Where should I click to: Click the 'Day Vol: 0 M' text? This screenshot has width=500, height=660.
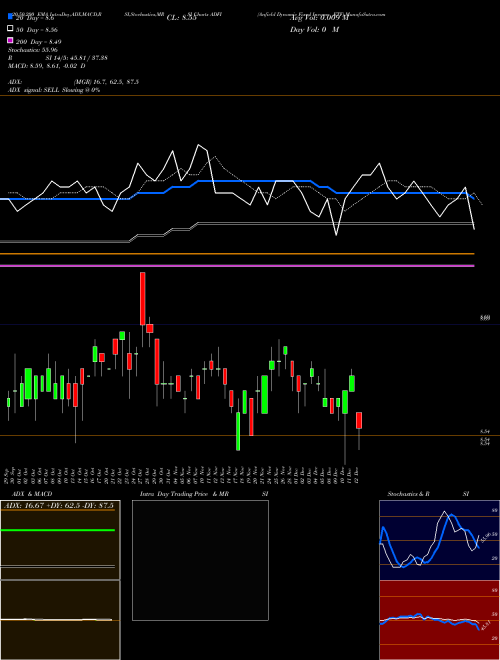click(x=314, y=29)
